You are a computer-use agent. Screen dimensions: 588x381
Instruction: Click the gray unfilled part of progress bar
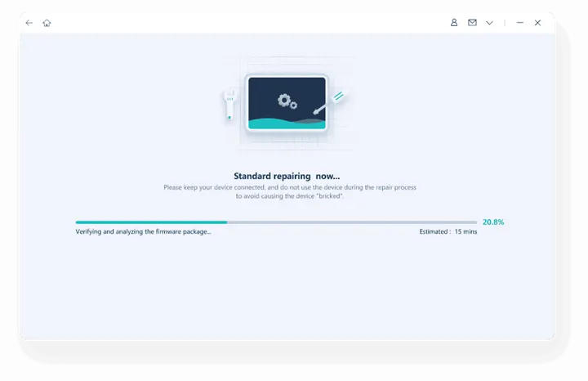(x=351, y=222)
